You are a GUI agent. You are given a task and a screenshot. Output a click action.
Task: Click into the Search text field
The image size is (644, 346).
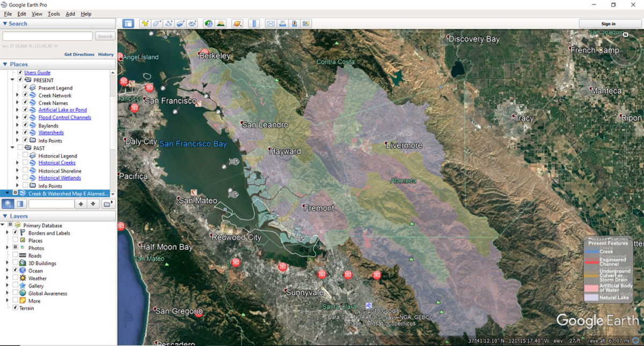pos(48,36)
